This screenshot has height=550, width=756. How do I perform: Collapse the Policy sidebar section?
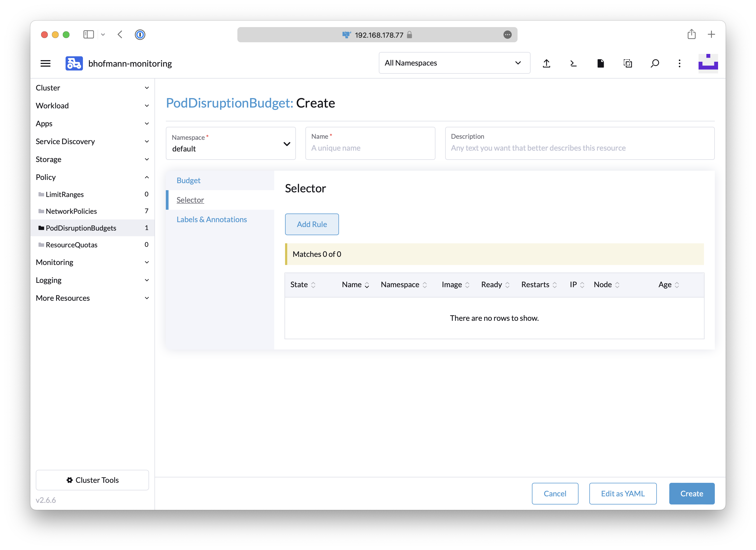point(92,177)
